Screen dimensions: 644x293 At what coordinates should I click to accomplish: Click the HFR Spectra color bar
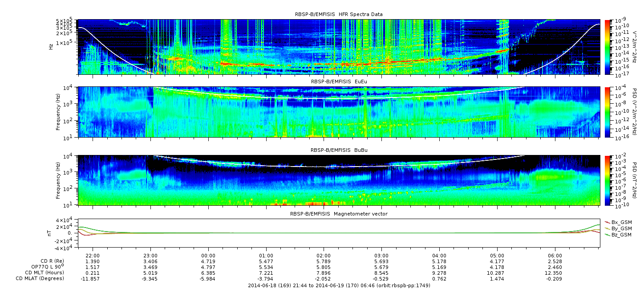click(608, 47)
